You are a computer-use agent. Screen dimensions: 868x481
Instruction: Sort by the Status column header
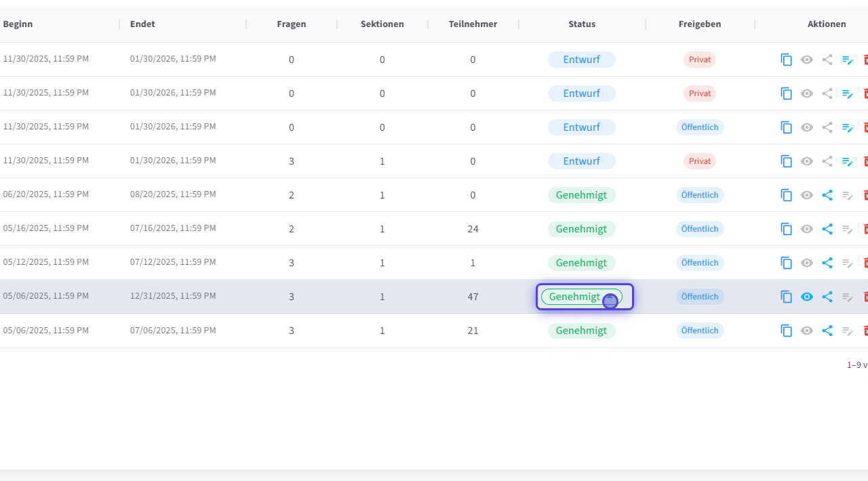pos(582,24)
